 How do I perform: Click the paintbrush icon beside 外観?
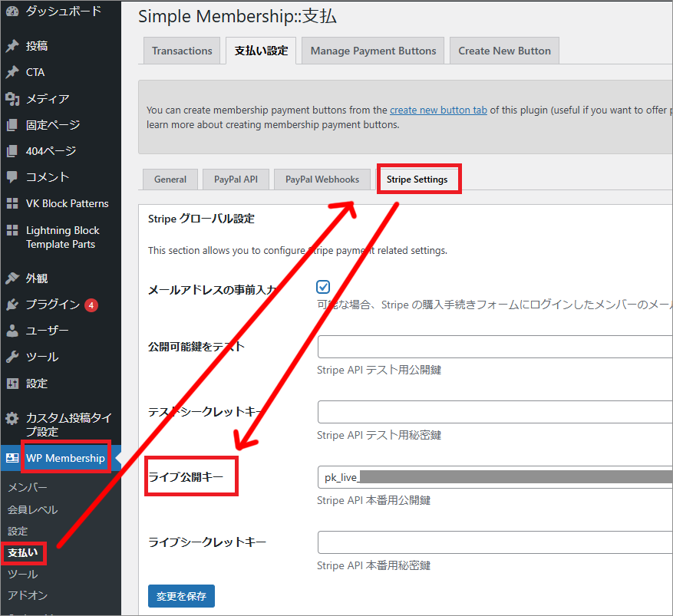[12, 278]
